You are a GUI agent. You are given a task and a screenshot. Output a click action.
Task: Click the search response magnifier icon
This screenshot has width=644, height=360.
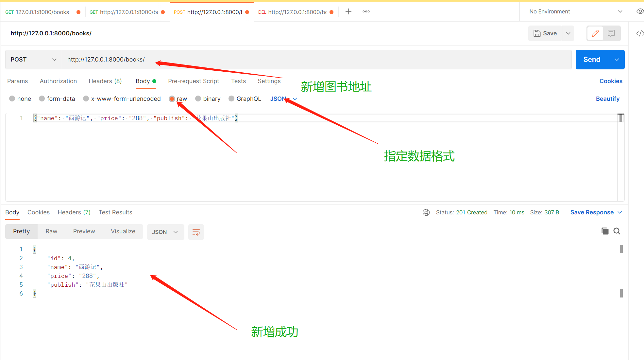click(x=617, y=231)
